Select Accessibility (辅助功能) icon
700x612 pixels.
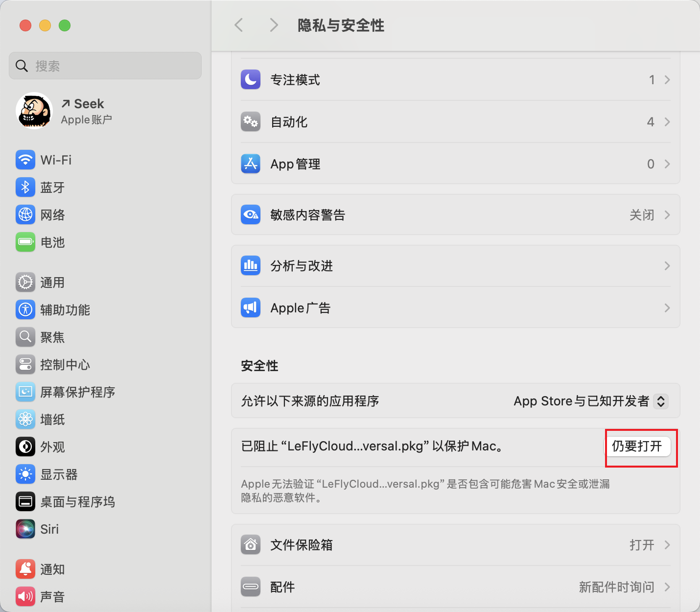(x=25, y=309)
